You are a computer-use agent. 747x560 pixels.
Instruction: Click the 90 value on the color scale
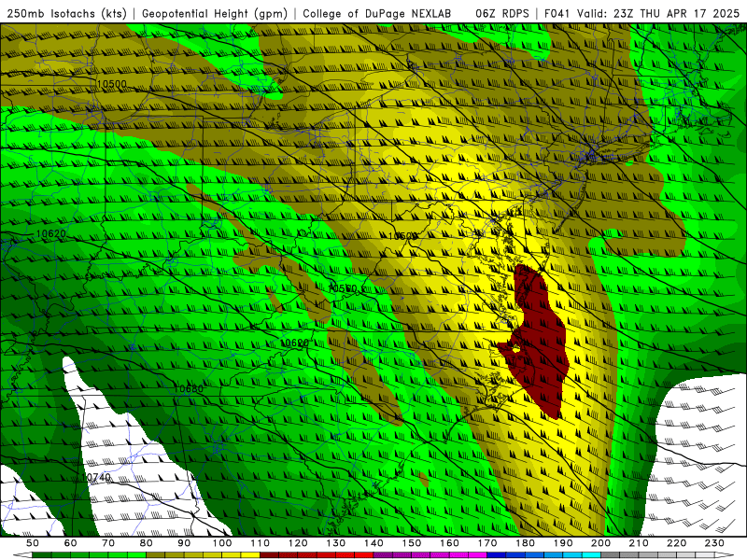tap(184, 543)
